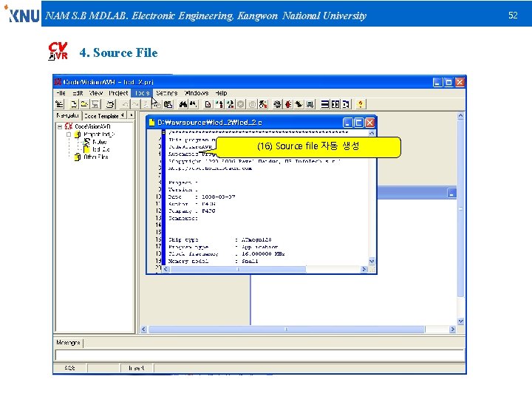The height and width of the screenshot is (399, 532).
Task: Click the Make project toolbar icon
Action: pos(230,104)
